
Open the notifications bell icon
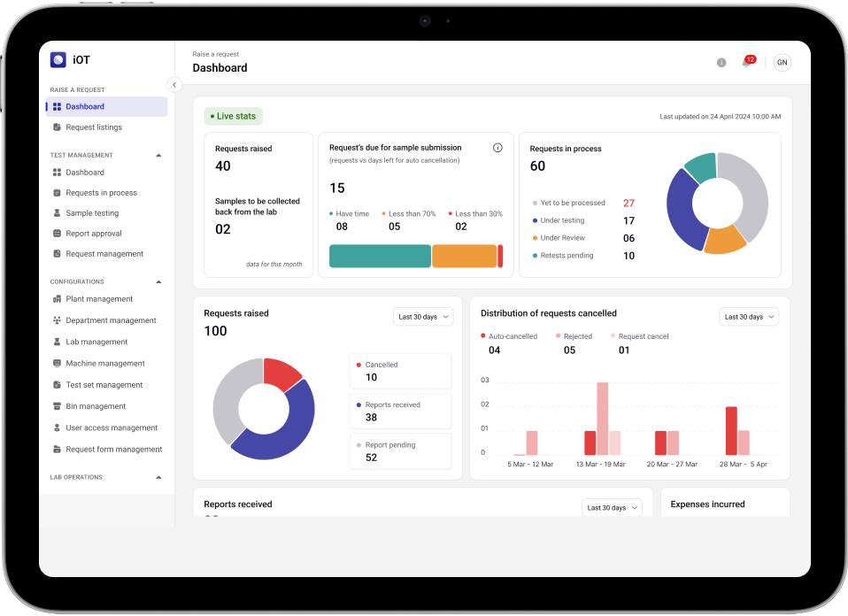[746, 63]
